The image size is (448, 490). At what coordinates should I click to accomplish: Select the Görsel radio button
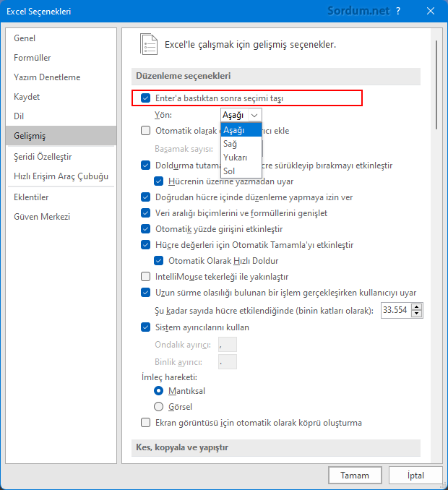159,407
